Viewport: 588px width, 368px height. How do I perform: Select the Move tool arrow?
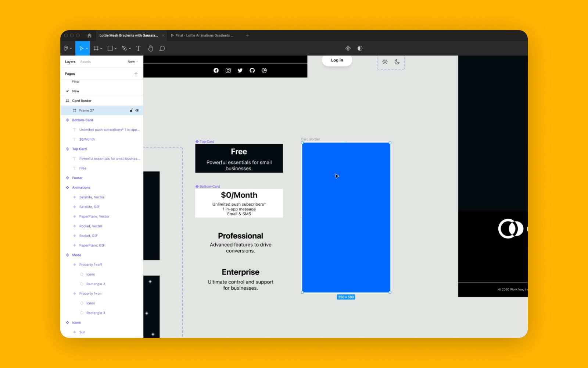click(81, 48)
